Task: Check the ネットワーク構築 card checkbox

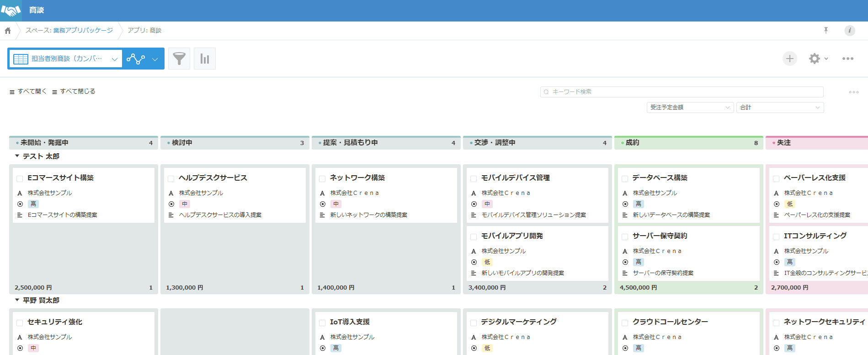Action: point(322,179)
